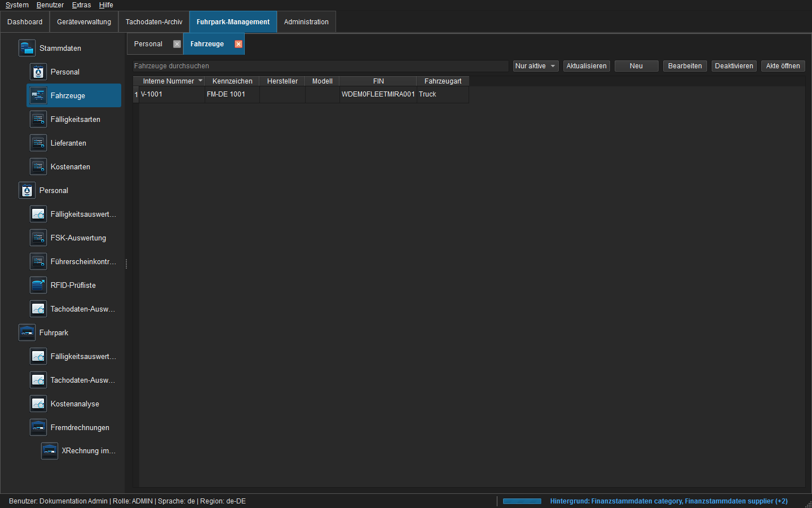Close the Personal tab

(x=177, y=44)
